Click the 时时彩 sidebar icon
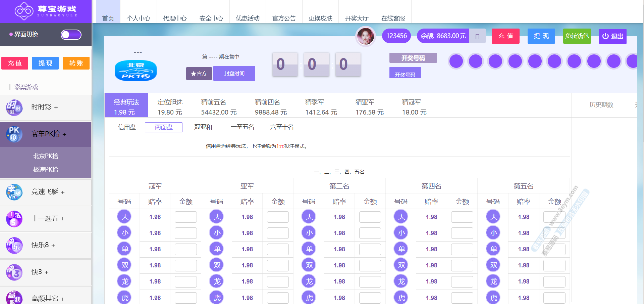The height and width of the screenshot is (304, 644). 14,107
